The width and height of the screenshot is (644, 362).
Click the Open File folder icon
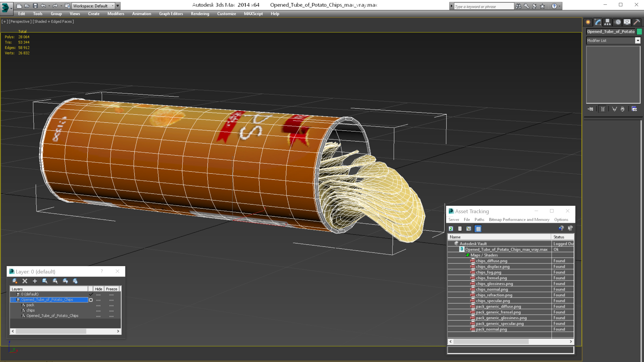point(27,6)
